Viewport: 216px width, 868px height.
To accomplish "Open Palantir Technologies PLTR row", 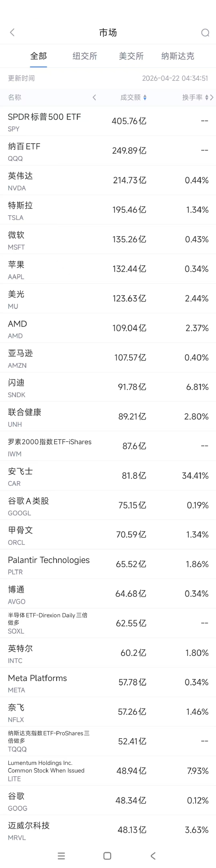I will coord(108,564).
